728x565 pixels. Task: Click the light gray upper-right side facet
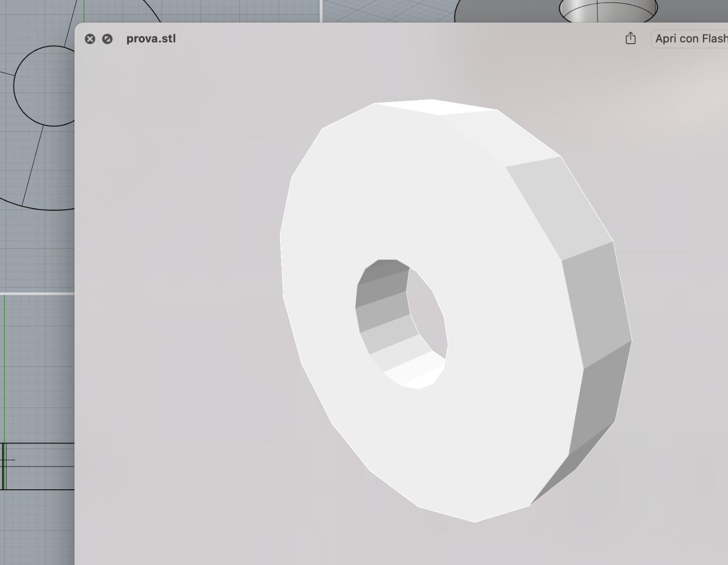click(558, 204)
